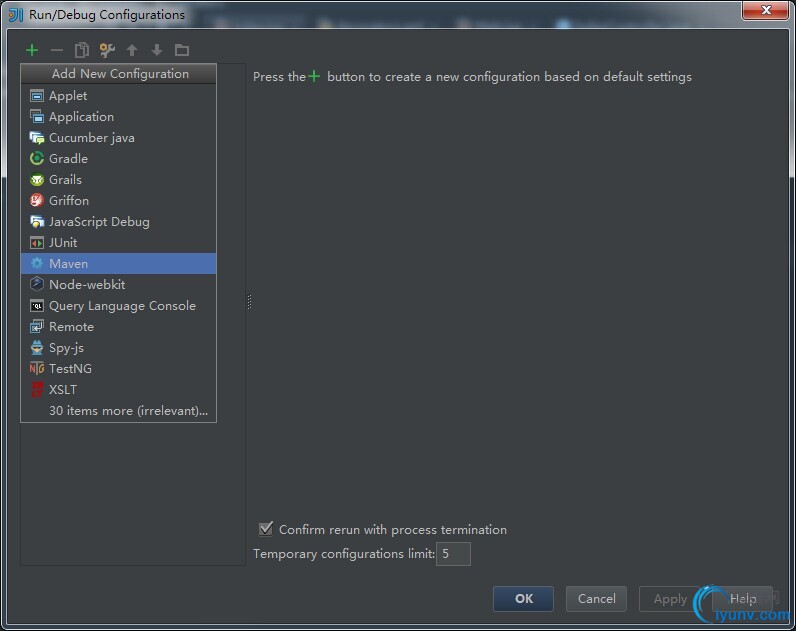Click the minus Remove Configuration icon
Viewport: 796px width, 631px height.
pyautogui.click(x=57, y=50)
